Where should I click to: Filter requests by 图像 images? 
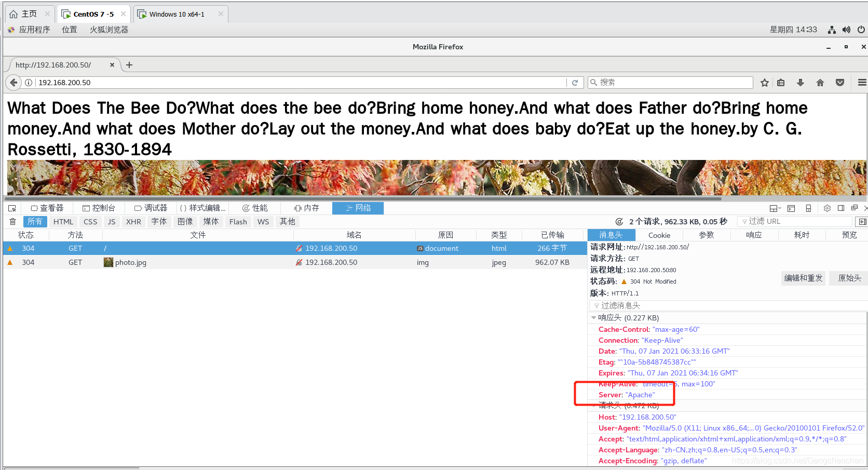pyautogui.click(x=185, y=222)
